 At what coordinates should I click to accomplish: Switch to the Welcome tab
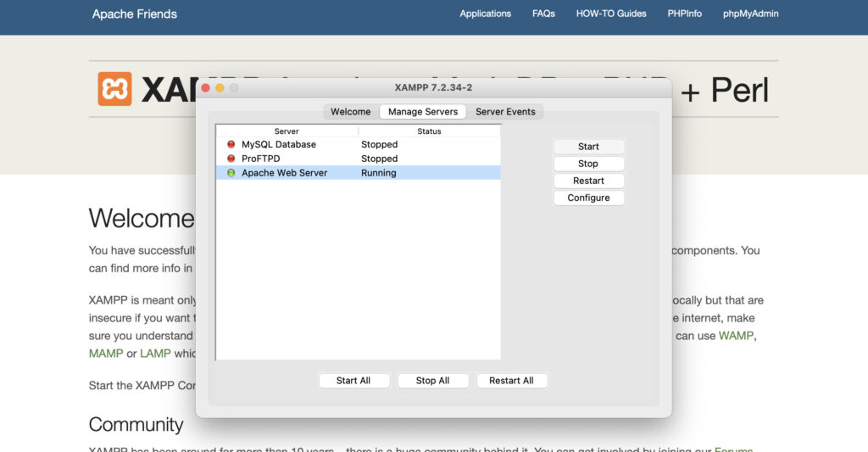coord(350,111)
